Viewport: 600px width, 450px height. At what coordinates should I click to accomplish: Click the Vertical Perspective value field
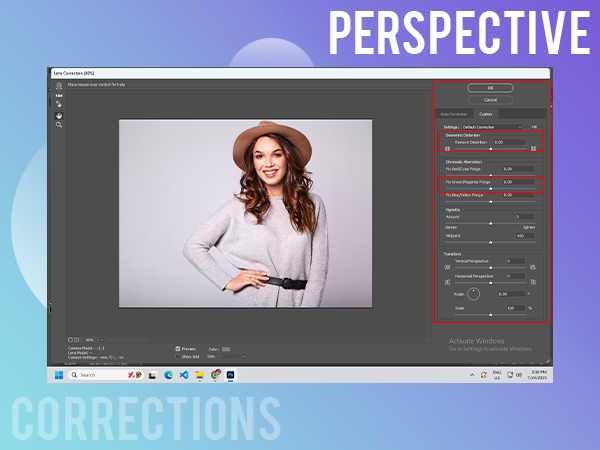coord(515,261)
